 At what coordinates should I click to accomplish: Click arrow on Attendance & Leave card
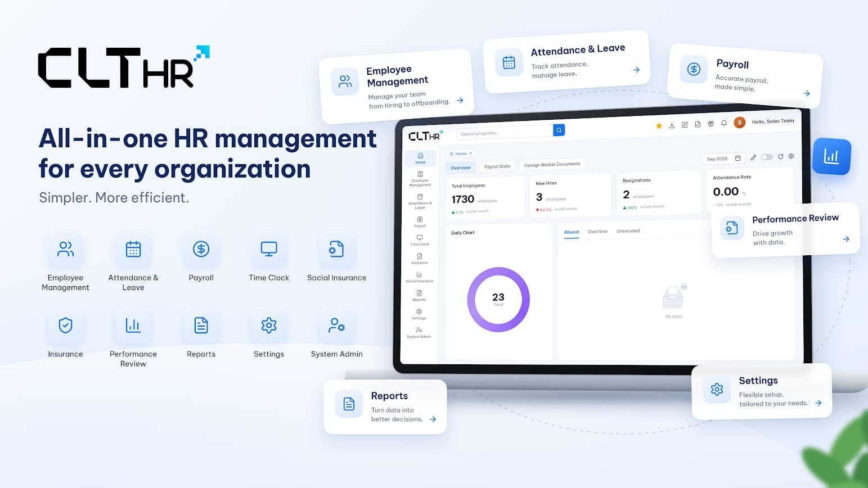(x=636, y=70)
